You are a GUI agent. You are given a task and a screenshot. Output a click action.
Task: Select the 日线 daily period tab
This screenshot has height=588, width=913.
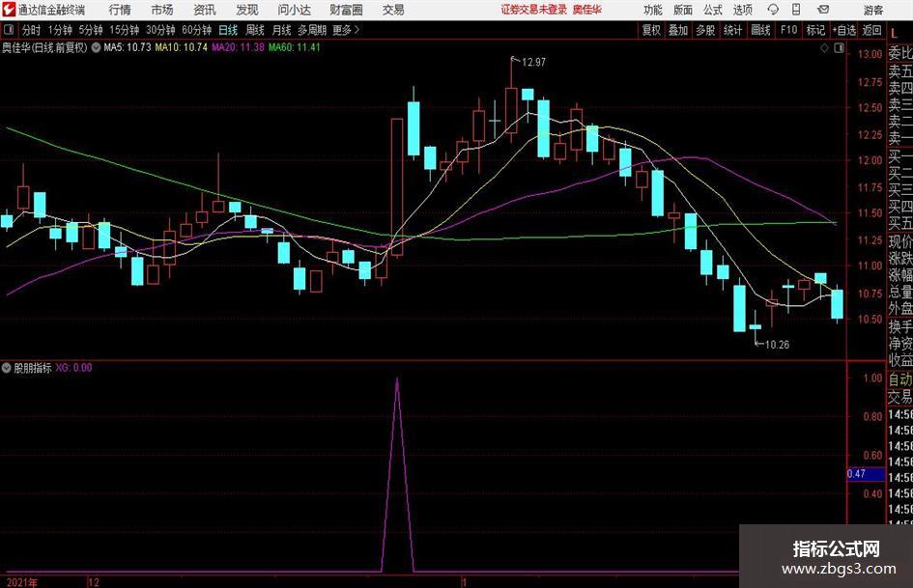[228, 30]
